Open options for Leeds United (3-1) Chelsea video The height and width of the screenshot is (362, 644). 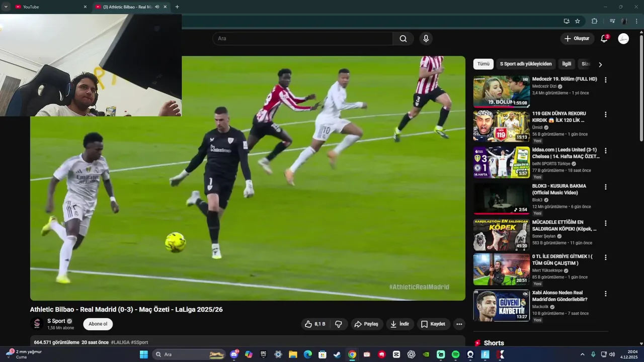point(606,151)
